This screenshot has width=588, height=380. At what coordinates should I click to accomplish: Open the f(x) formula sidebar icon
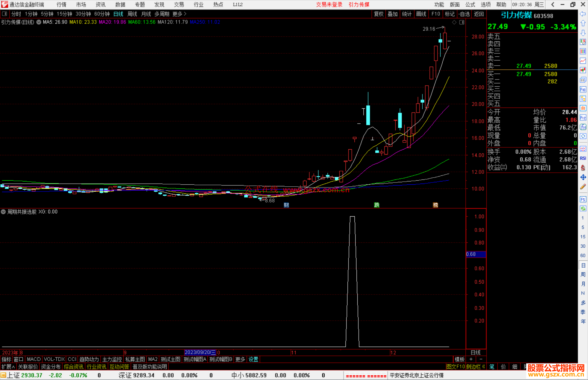pos(583,127)
